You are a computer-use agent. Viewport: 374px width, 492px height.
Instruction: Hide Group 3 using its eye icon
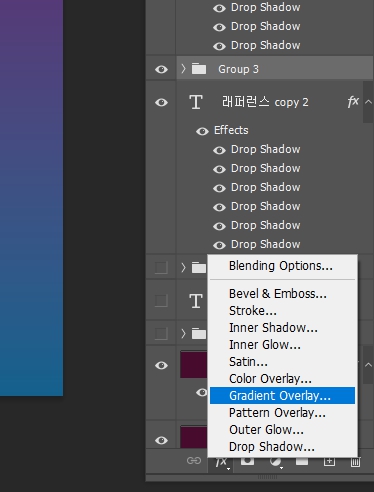point(161,69)
